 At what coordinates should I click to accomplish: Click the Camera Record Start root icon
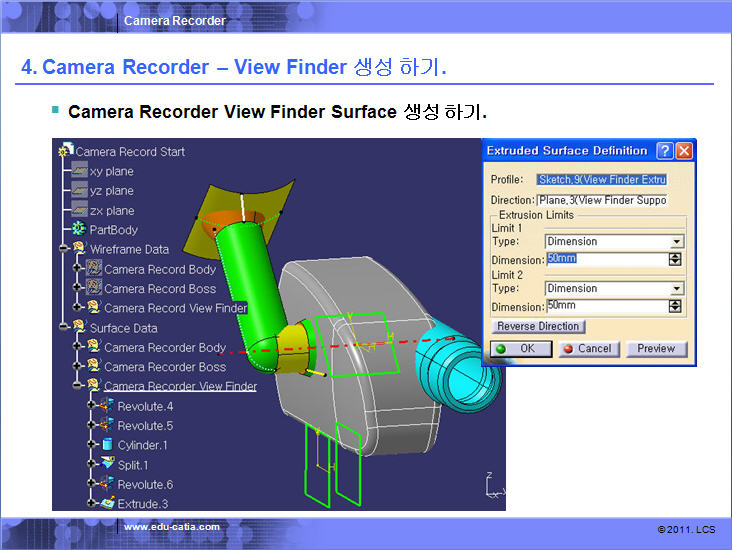click(x=67, y=151)
